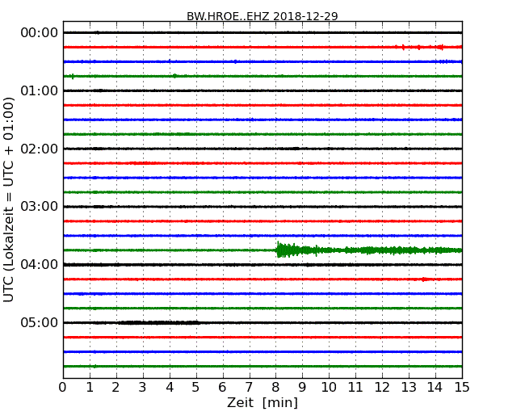Image resolution: width=525 pixels, height=420 pixels.
Task: Click the x-axis tick label 5
Action: (x=196, y=388)
